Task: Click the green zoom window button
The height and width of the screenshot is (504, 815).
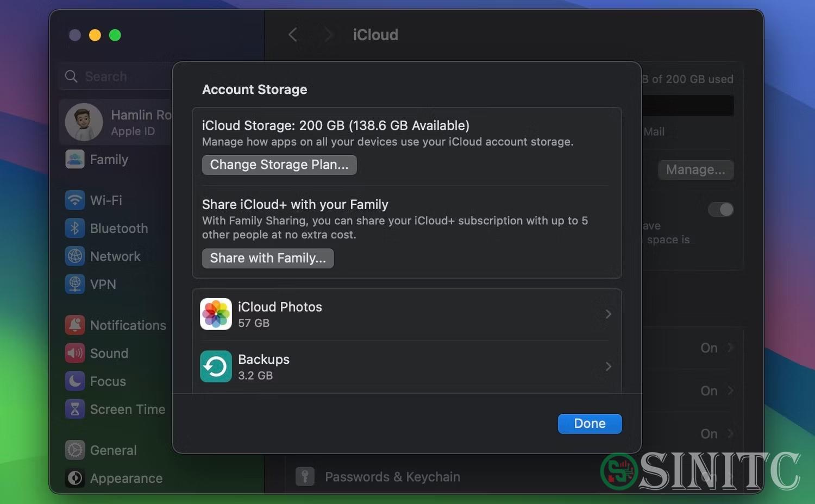Action: click(x=115, y=35)
